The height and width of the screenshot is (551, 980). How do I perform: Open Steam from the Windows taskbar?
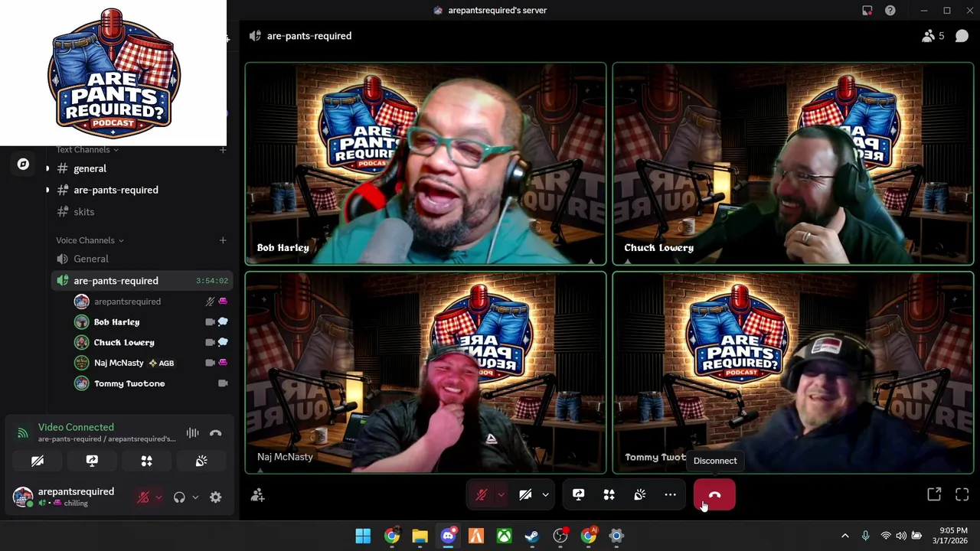pyautogui.click(x=532, y=536)
